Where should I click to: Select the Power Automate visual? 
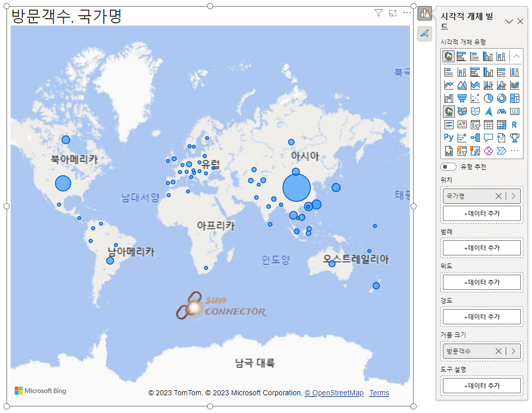coord(502,151)
